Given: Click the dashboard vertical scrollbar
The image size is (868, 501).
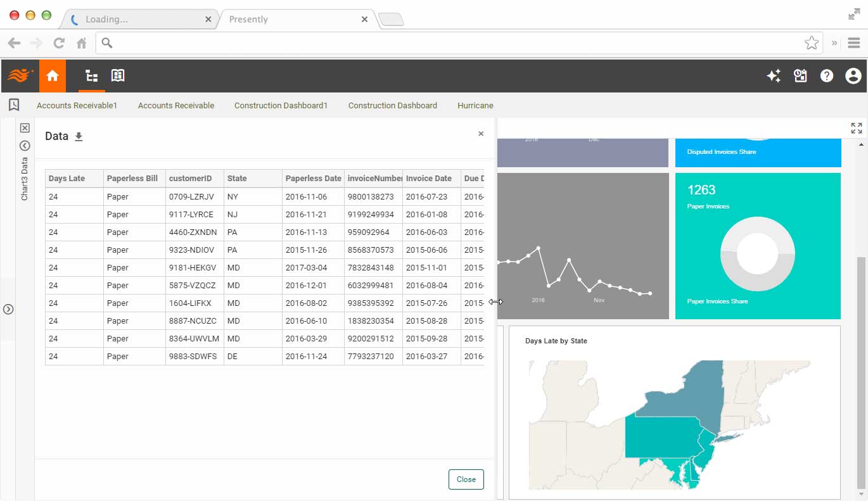Looking at the screenshot, I should [860, 372].
